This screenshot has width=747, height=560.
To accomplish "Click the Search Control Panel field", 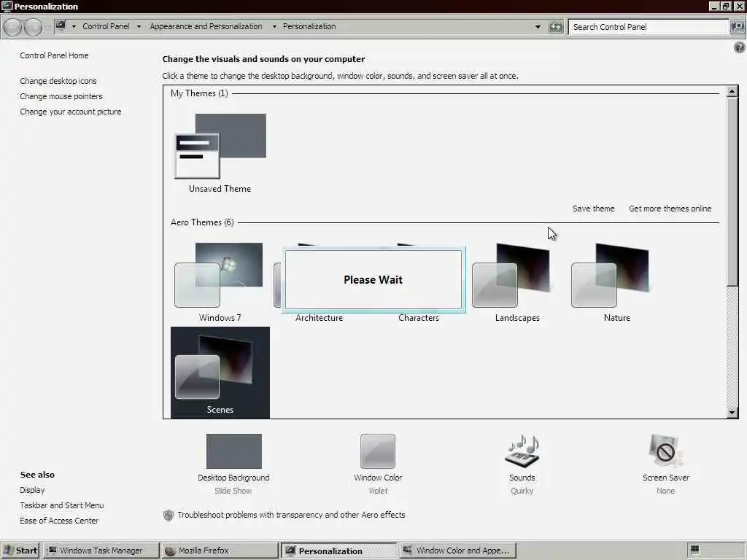I will (x=648, y=27).
